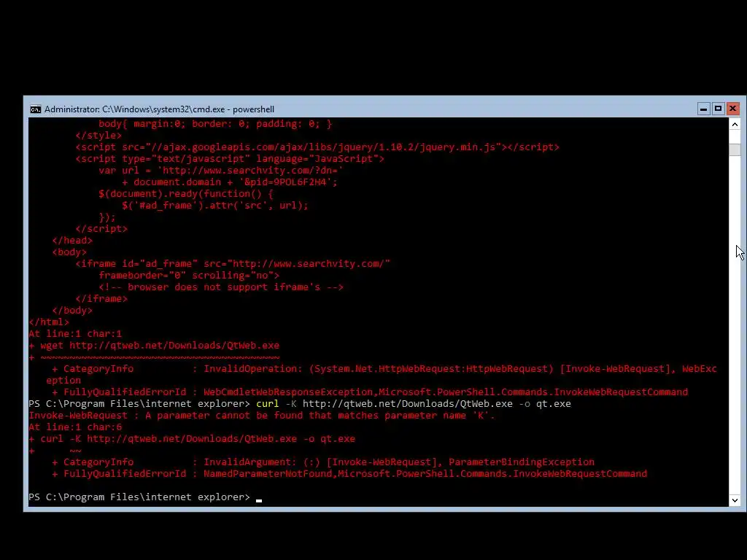Image resolution: width=747 pixels, height=560 pixels.
Task: Click 'WebCmdletWebResponseException' error id text
Action: pyautogui.click(x=287, y=392)
